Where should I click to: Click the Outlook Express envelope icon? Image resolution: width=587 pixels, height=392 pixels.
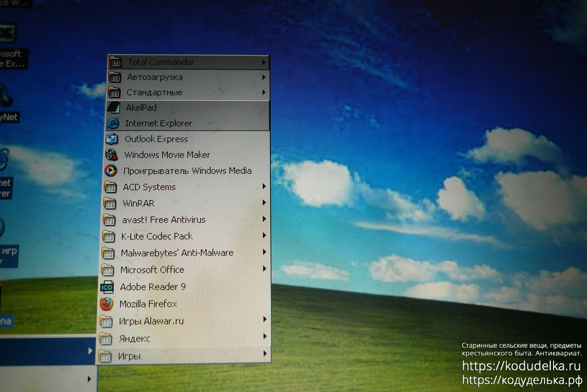point(112,139)
